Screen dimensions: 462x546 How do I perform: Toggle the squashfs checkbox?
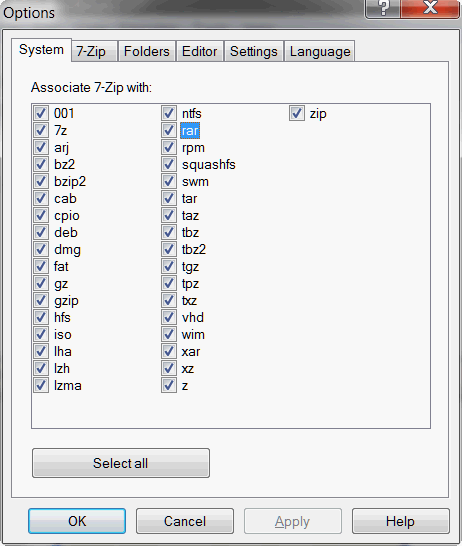[x=169, y=164]
